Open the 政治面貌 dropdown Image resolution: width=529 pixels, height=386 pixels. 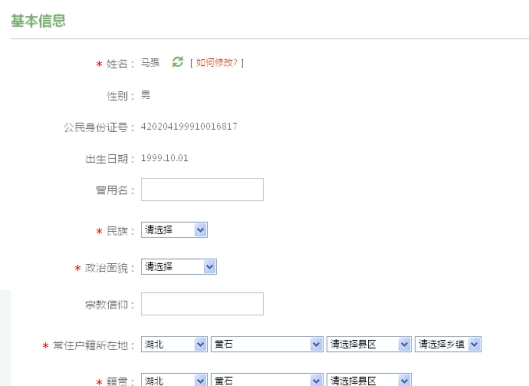coord(179,267)
